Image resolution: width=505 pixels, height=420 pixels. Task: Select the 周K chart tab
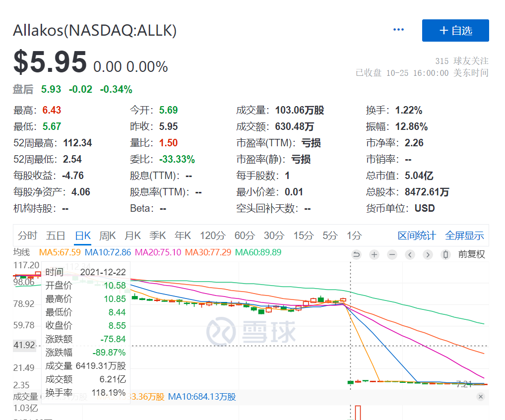(x=107, y=236)
